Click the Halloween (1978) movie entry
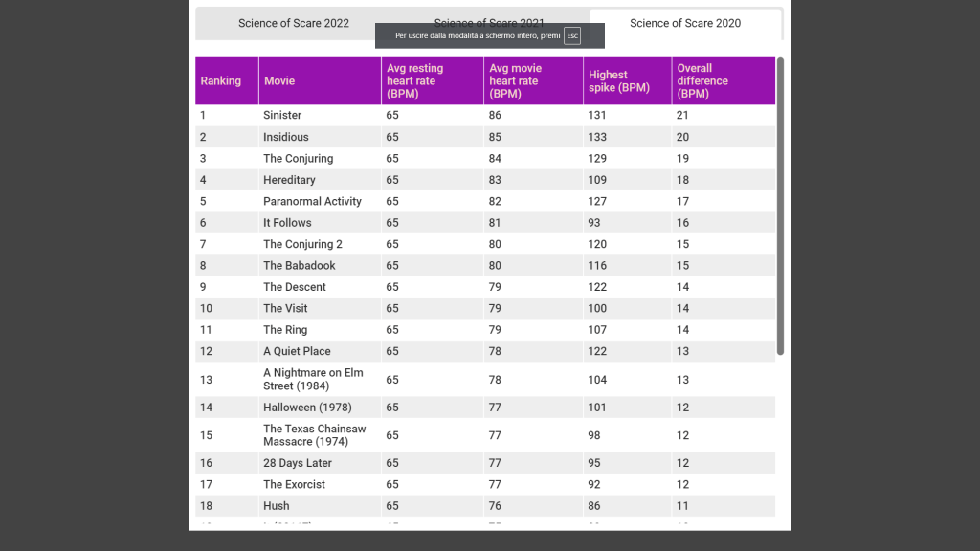Viewport: 980px width, 551px height. [307, 408]
